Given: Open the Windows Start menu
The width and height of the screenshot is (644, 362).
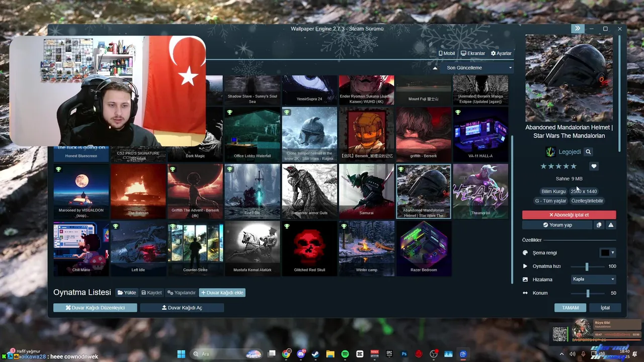Looking at the screenshot, I should tap(181, 354).
